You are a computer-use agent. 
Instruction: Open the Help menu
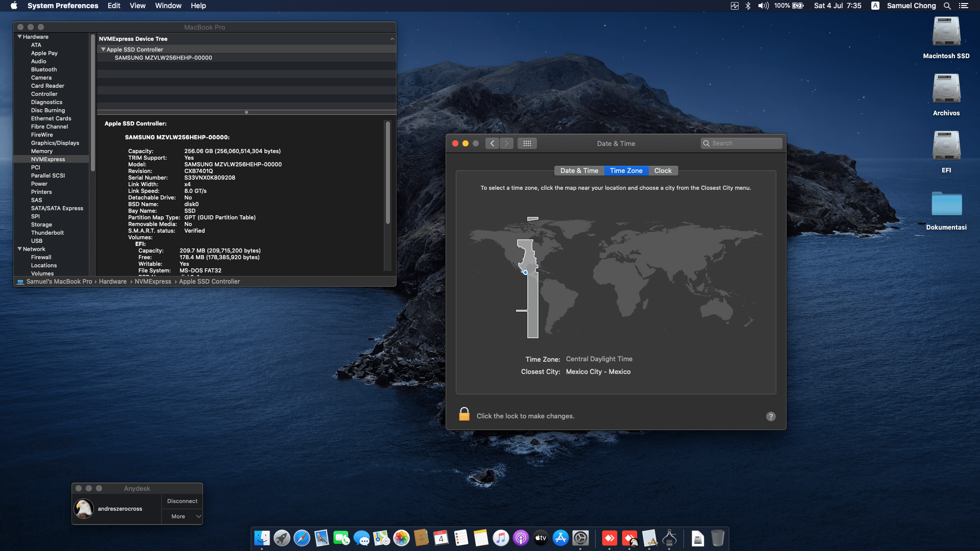[x=198, y=6]
